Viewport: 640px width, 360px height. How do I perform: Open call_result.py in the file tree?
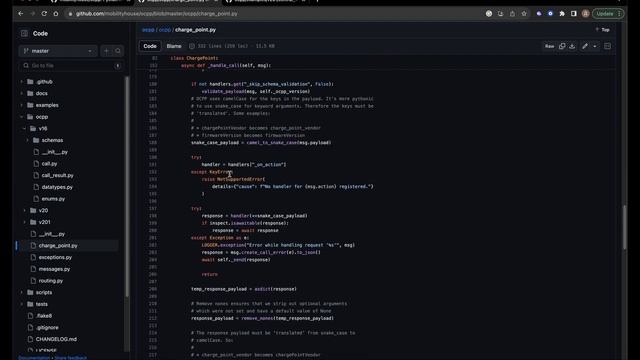click(58, 176)
